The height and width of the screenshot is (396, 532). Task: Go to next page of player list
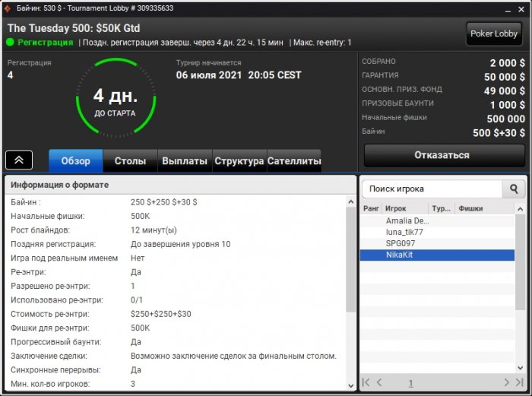(x=506, y=382)
